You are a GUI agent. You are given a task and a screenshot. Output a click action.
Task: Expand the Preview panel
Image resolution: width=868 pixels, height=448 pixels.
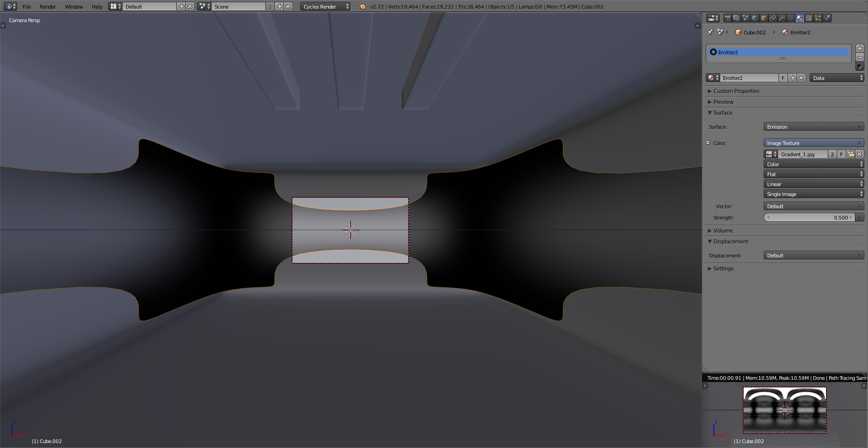723,102
